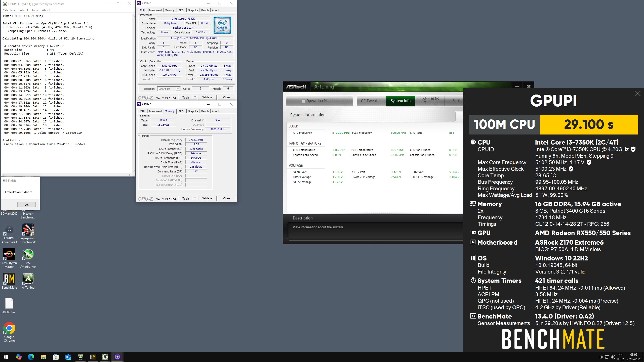Click the Core Speed 5100.00 MHz value
644x362 pixels.
(x=169, y=66)
